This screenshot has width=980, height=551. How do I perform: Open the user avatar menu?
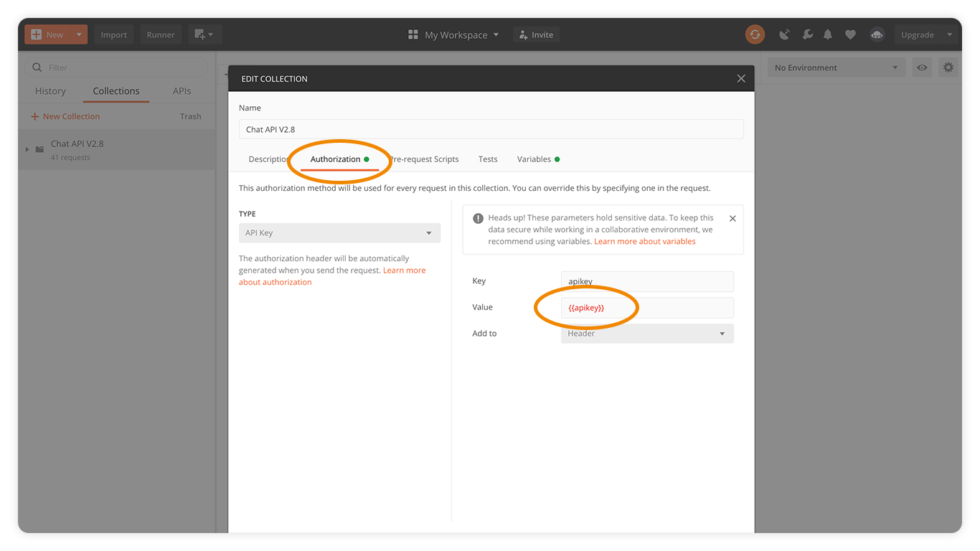click(877, 34)
